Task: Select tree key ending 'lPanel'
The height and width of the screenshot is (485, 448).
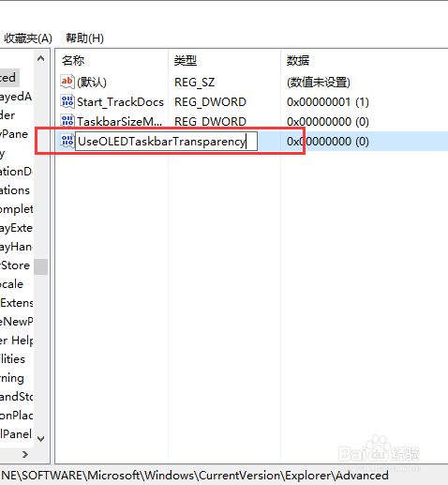Action: pos(16,434)
